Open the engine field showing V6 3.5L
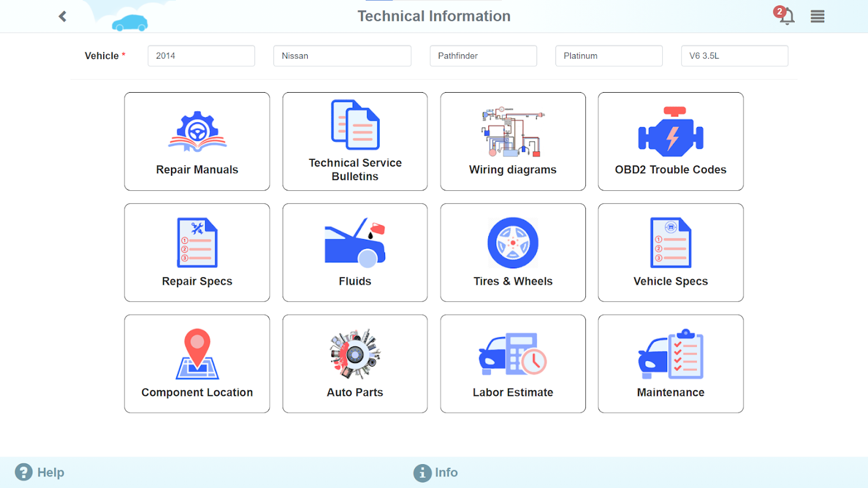The width and height of the screenshot is (868, 488). (x=735, y=56)
